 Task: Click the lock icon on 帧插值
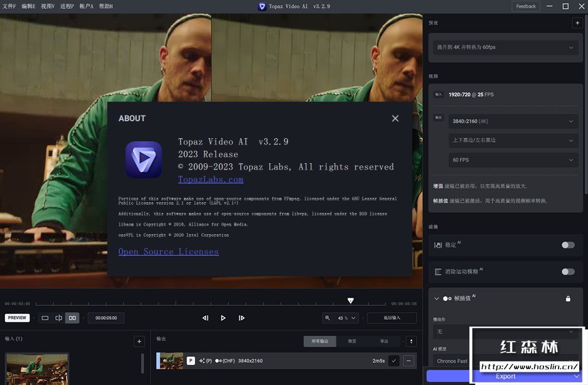pyautogui.click(x=568, y=299)
